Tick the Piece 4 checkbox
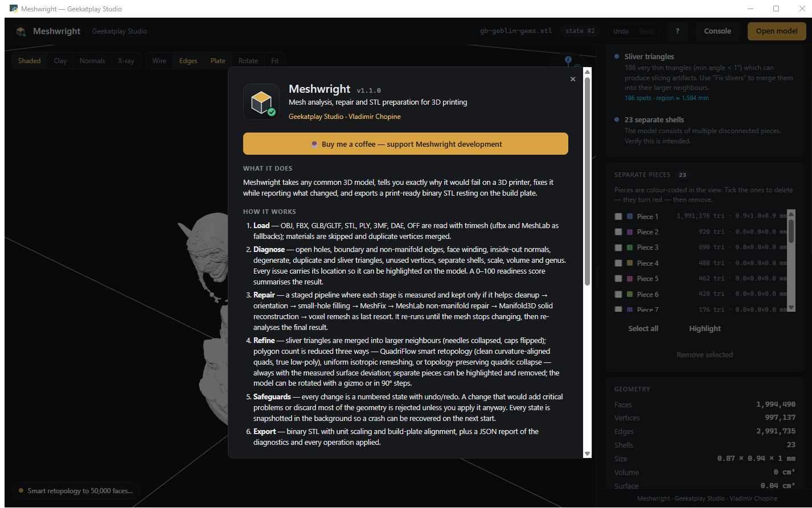Image resolution: width=812 pixels, height=508 pixels. point(618,263)
